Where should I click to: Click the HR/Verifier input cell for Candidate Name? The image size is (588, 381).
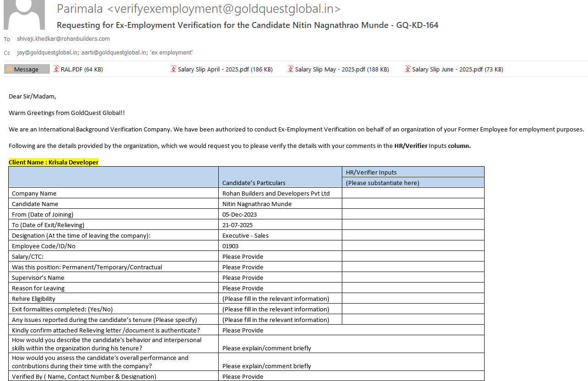pos(413,204)
